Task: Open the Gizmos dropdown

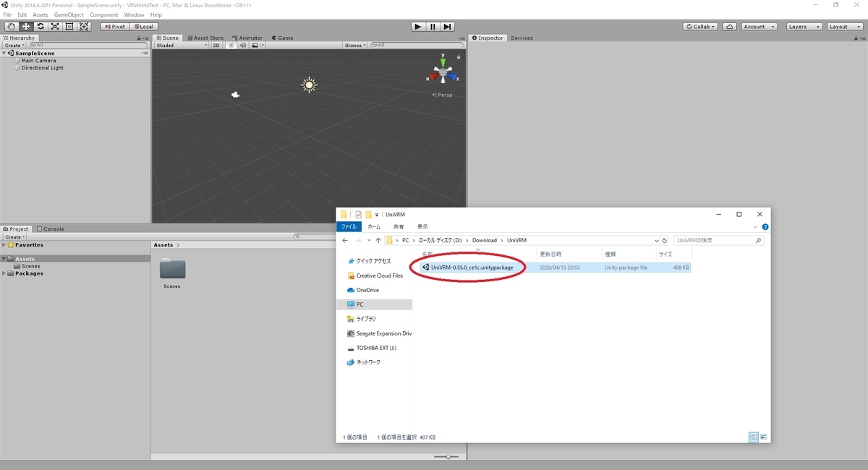Action: click(354, 46)
